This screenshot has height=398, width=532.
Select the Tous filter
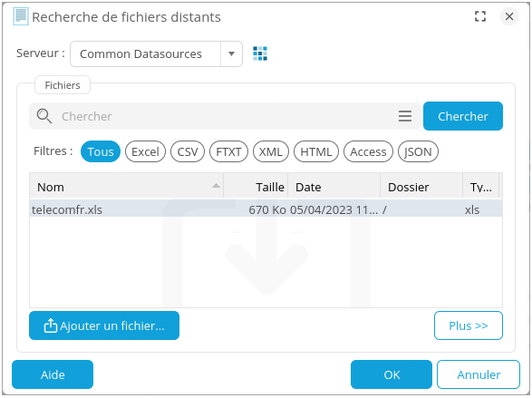point(101,151)
